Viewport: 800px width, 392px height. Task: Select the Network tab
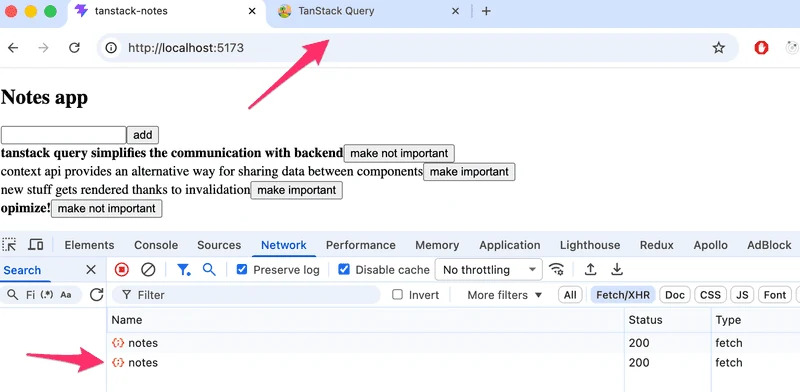tap(284, 245)
